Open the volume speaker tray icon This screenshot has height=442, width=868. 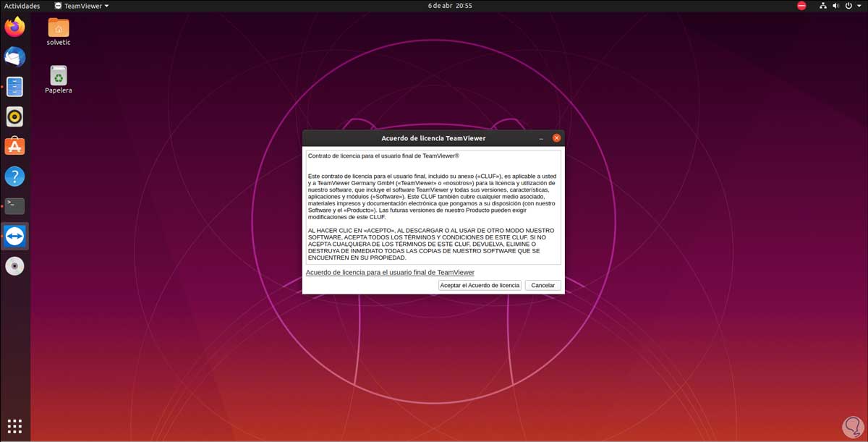pyautogui.click(x=835, y=6)
